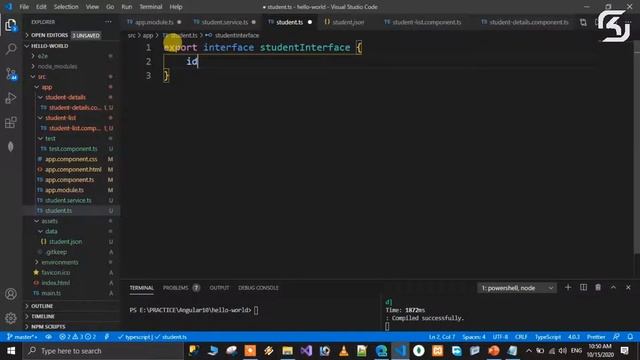The height and width of the screenshot is (360, 640).
Task: Open Visual Studio from taskbar
Action: [306, 351]
